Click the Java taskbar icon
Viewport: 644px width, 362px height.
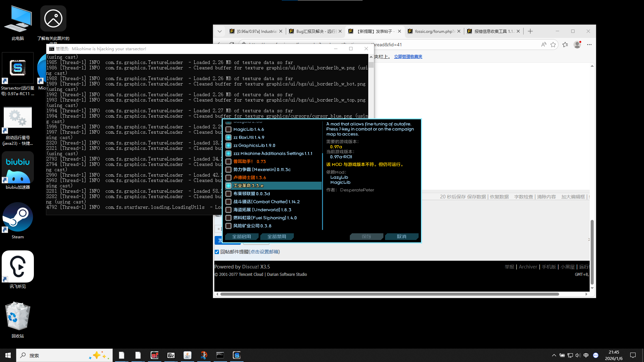[187, 355]
